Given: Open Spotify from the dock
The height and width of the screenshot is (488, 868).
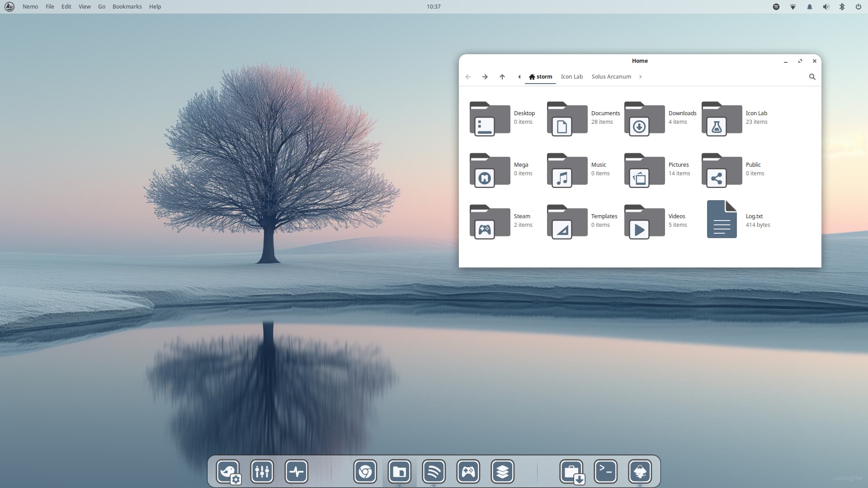Looking at the screenshot, I should pyautogui.click(x=434, y=471).
